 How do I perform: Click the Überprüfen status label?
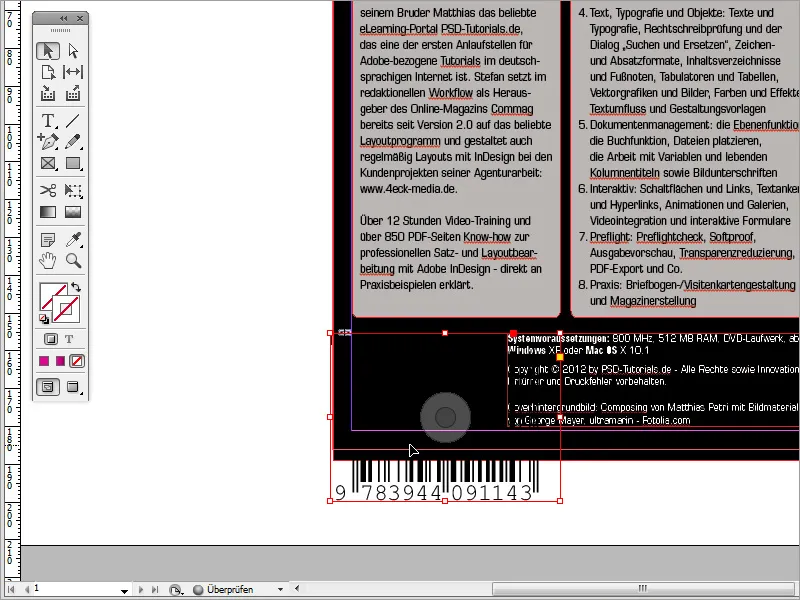tap(230, 590)
